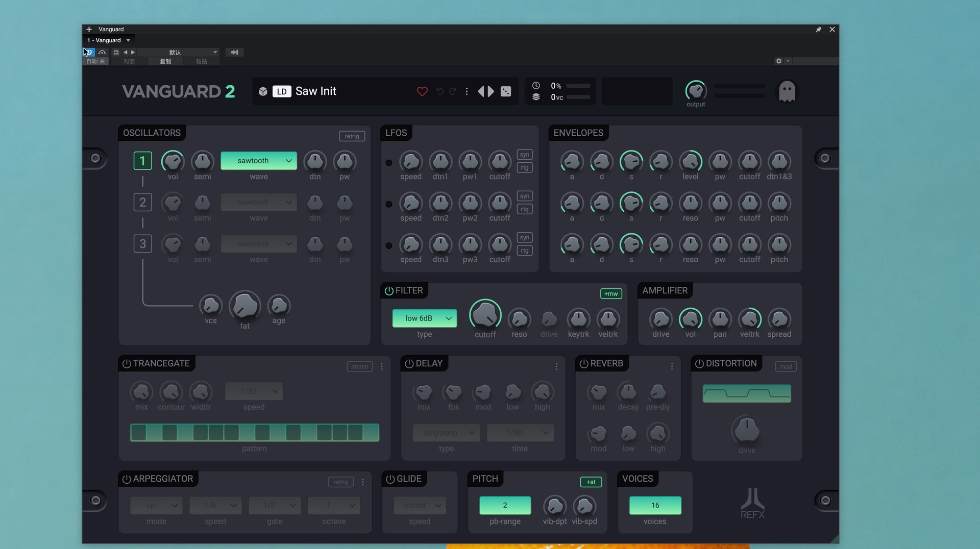
Task: Toggle oscillator 3 on
Action: coord(142,244)
